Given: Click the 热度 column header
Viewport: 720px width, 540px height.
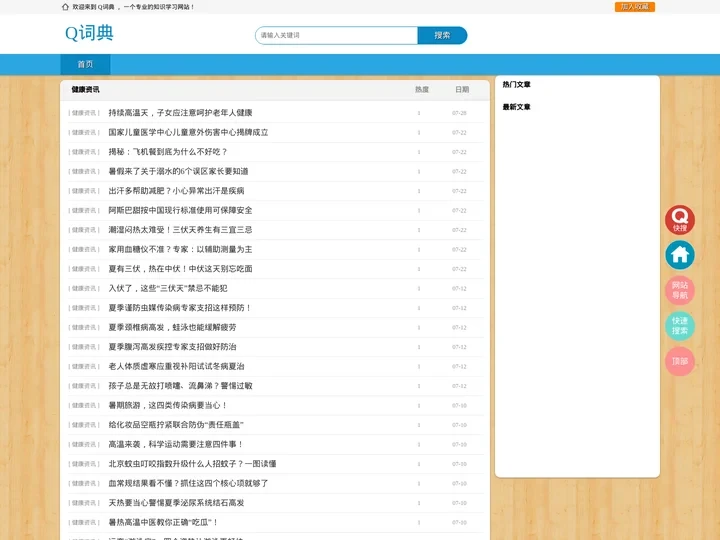Looking at the screenshot, I should click(x=422, y=90).
